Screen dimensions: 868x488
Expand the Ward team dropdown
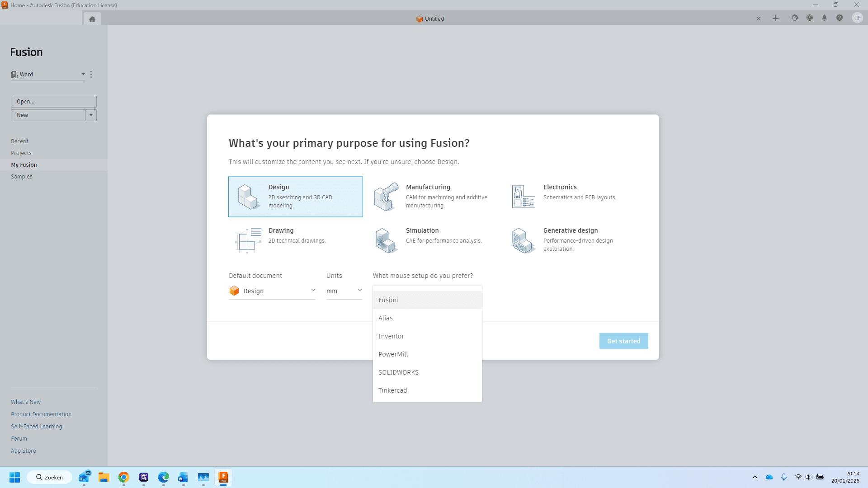(48, 75)
